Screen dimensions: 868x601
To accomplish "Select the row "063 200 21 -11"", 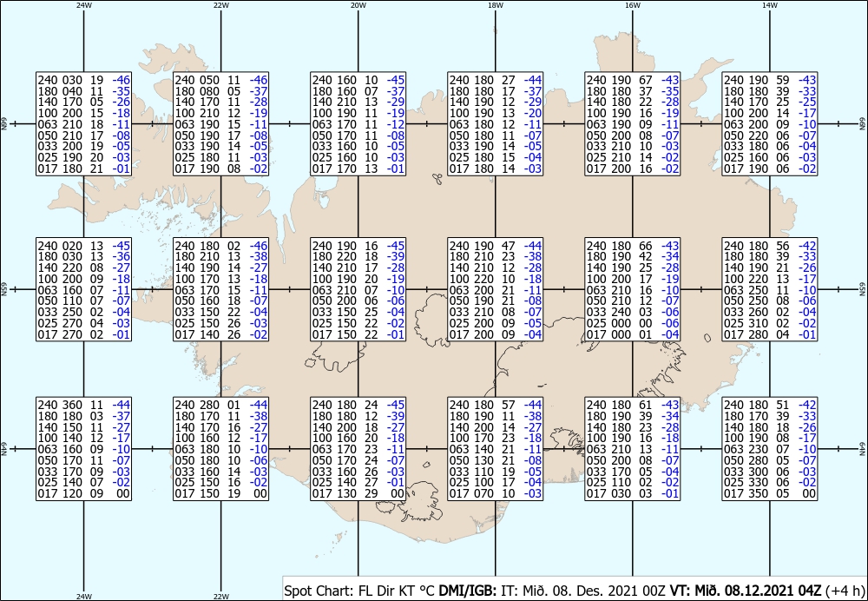I will (x=496, y=290).
